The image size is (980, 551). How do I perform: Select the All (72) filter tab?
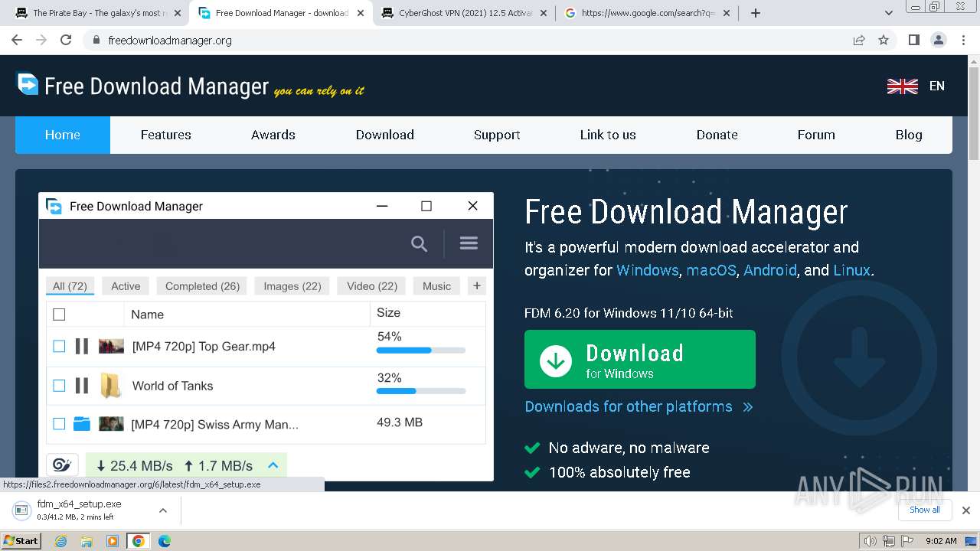[x=70, y=286]
